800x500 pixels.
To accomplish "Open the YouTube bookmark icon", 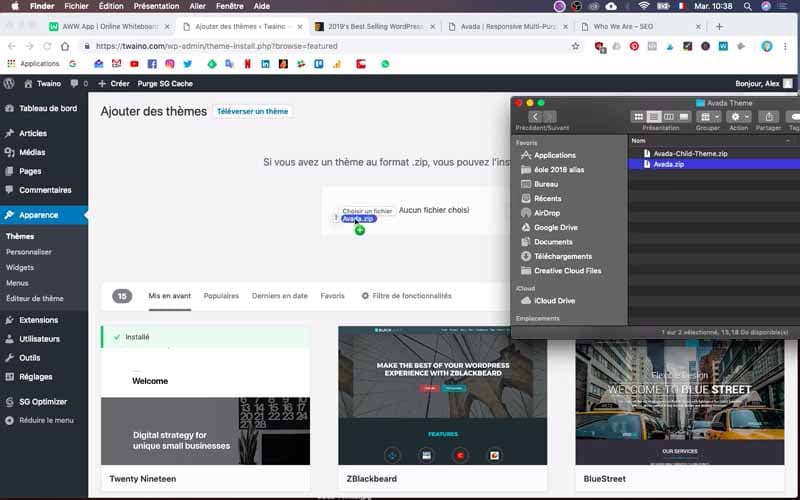I will click(134, 64).
